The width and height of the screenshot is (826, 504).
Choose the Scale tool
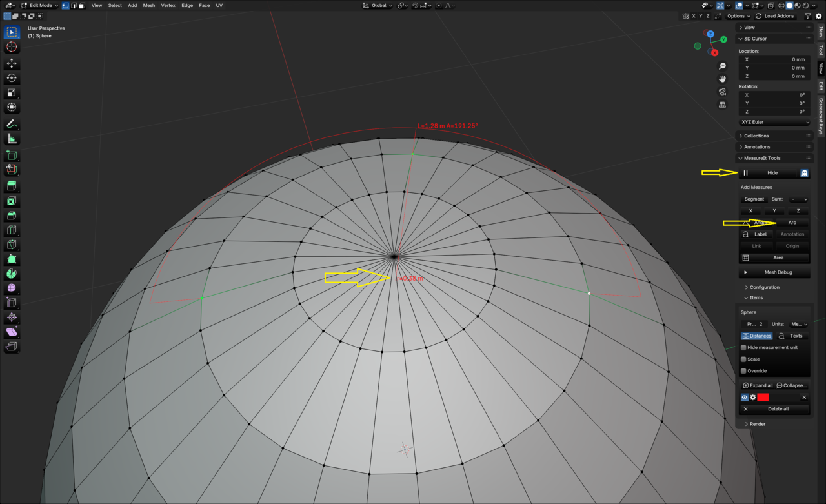coord(12,93)
